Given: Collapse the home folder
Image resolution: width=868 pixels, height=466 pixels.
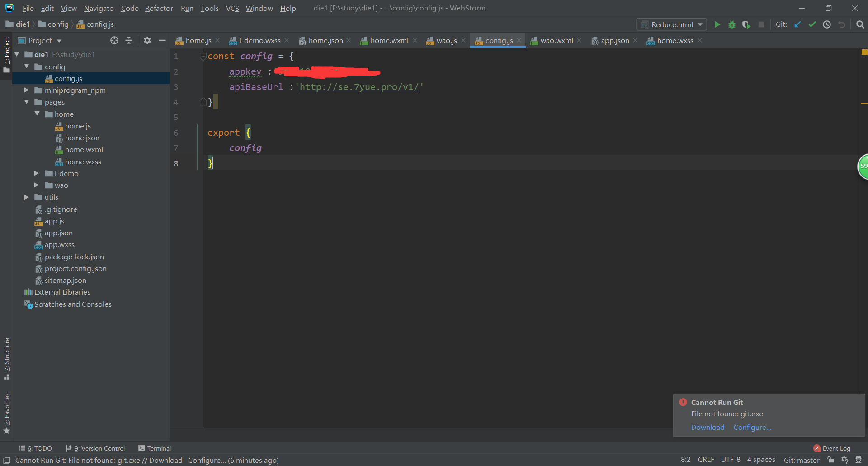Looking at the screenshot, I should click(37, 114).
